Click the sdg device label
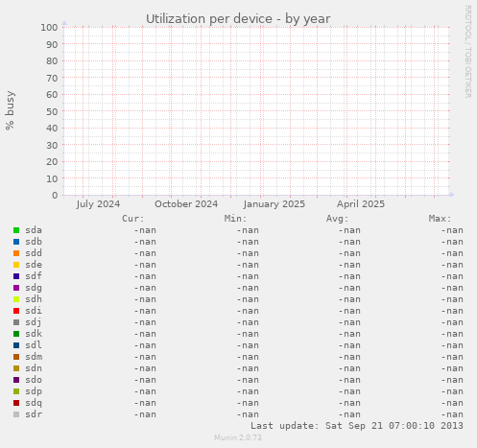 34,288
